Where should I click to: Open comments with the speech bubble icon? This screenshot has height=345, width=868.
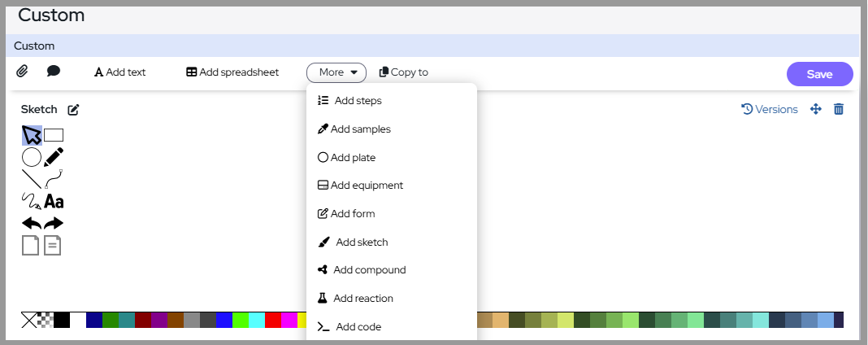[x=54, y=71]
